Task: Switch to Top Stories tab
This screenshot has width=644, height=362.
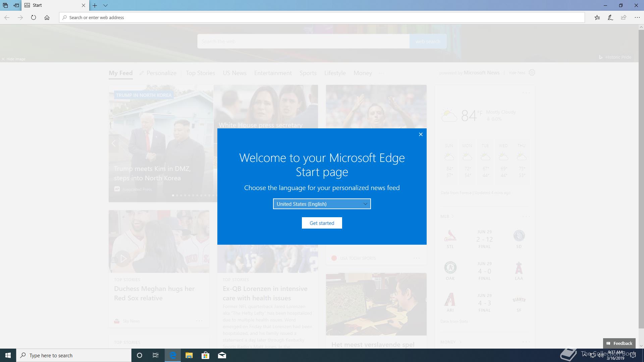Action: tap(201, 73)
